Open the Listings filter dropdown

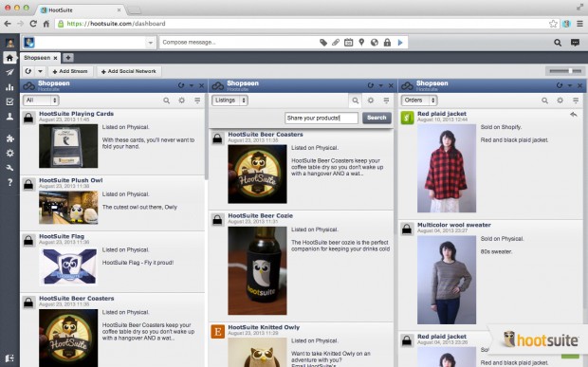click(x=230, y=101)
